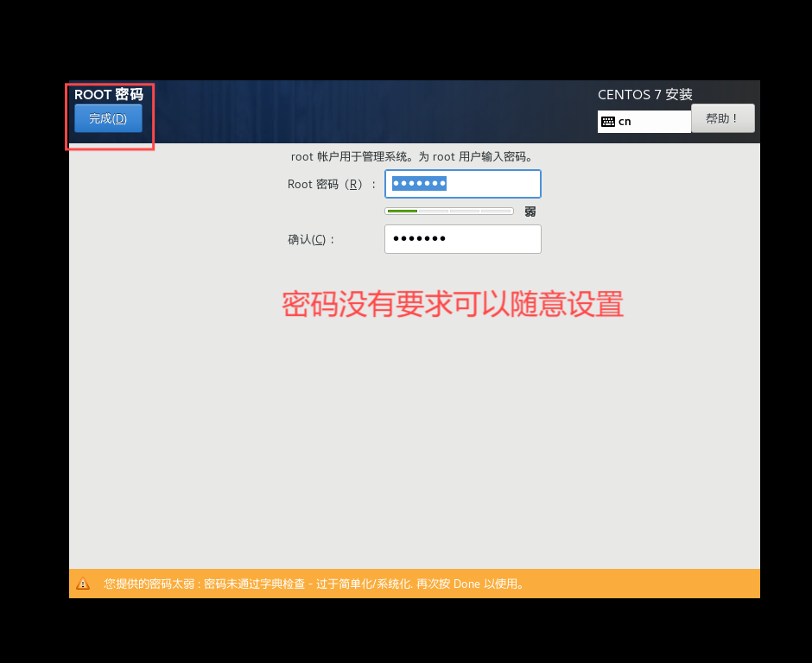The height and width of the screenshot is (663, 812).
Task: Click the ROOT 密码 page title
Action: [109, 94]
